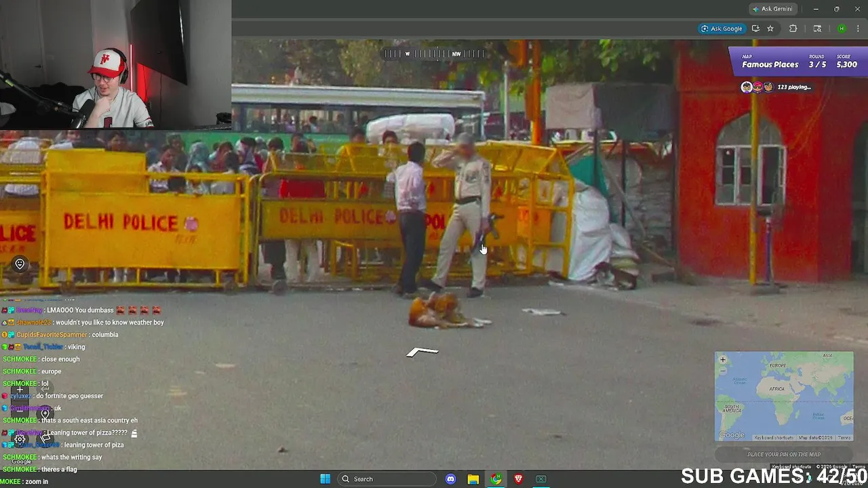Bookmark this page with the star icon
Screen dimensions: 868x488
point(770,28)
